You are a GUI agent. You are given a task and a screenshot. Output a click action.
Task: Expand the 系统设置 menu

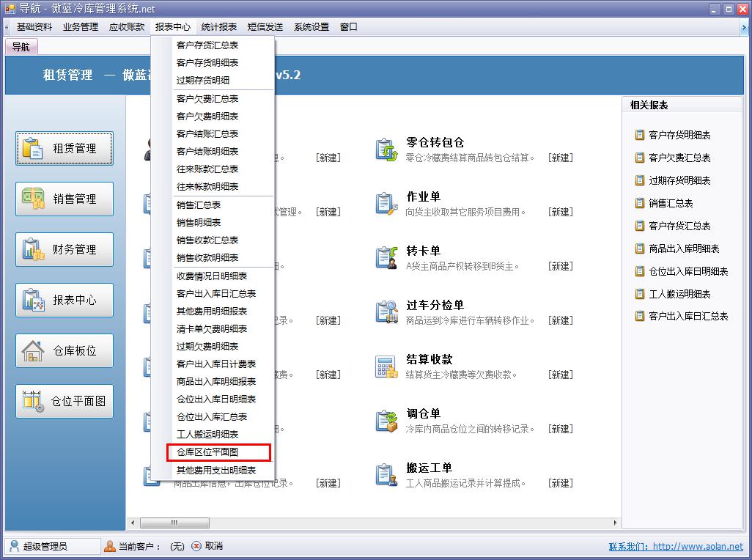pyautogui.click(x=312, y=27)
